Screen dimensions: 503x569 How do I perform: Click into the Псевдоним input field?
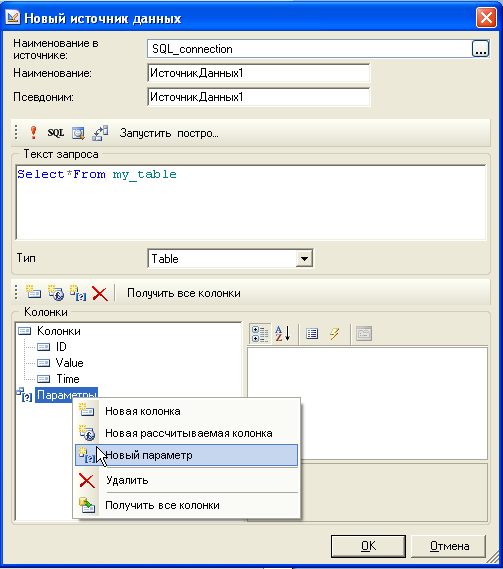point(259,97)
